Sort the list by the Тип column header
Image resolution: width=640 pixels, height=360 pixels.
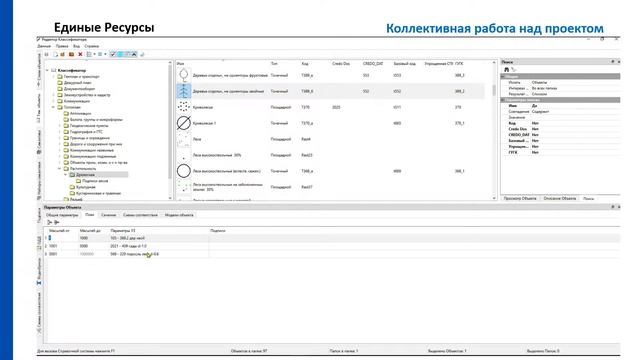[x=274, y=64]
